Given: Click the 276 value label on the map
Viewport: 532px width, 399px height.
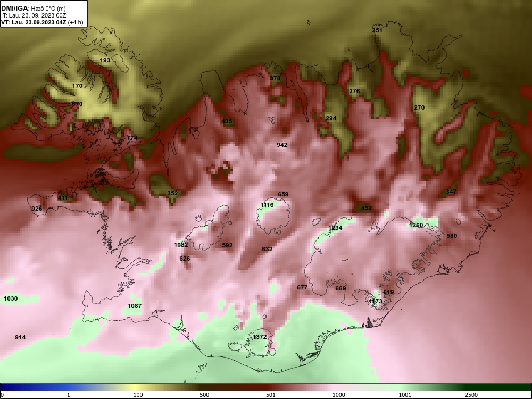Looking at the screenshot, I should click(x=354, y=91).
